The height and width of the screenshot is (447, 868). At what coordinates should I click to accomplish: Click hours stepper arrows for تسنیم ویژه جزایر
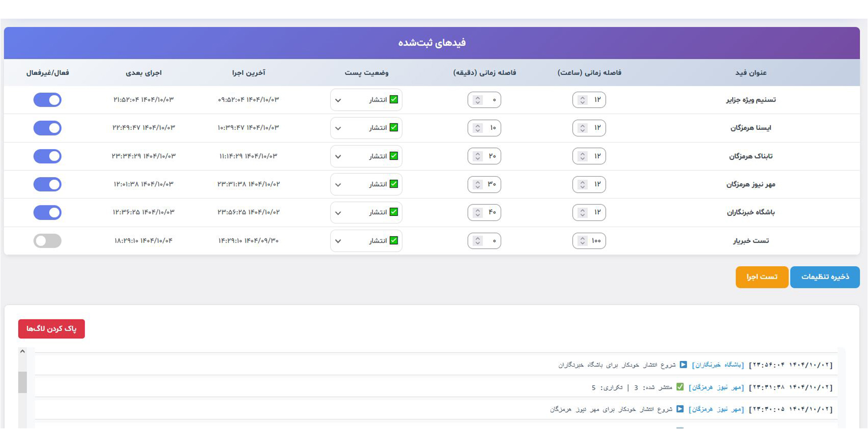(x=582, y=100)
